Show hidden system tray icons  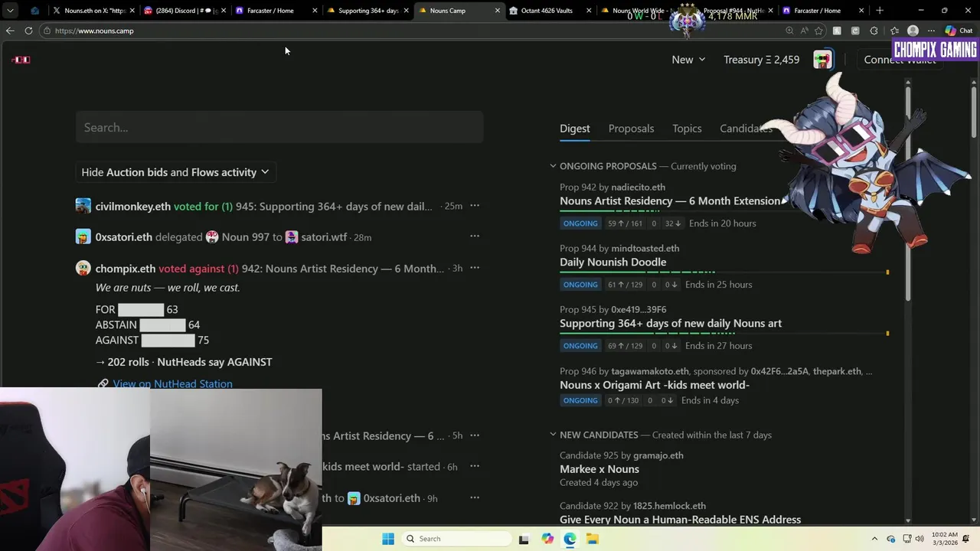pyautogui.click(x=874, y=539)
